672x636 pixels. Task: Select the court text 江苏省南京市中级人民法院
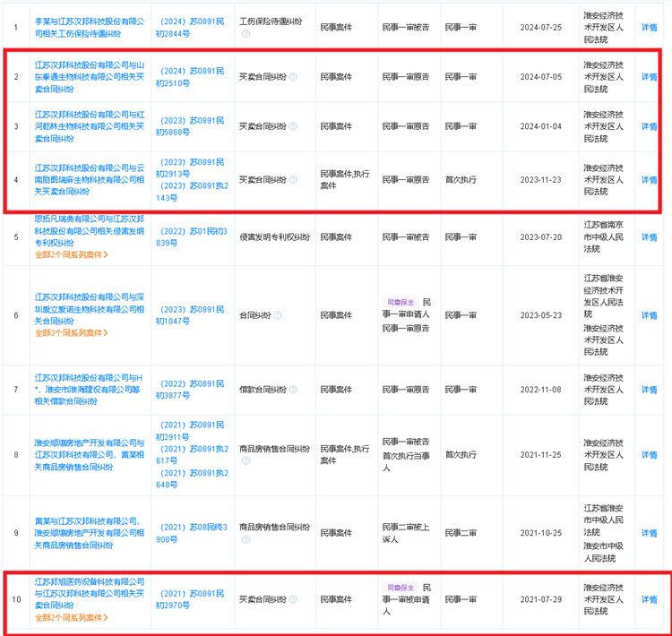[x=603, y=237]
